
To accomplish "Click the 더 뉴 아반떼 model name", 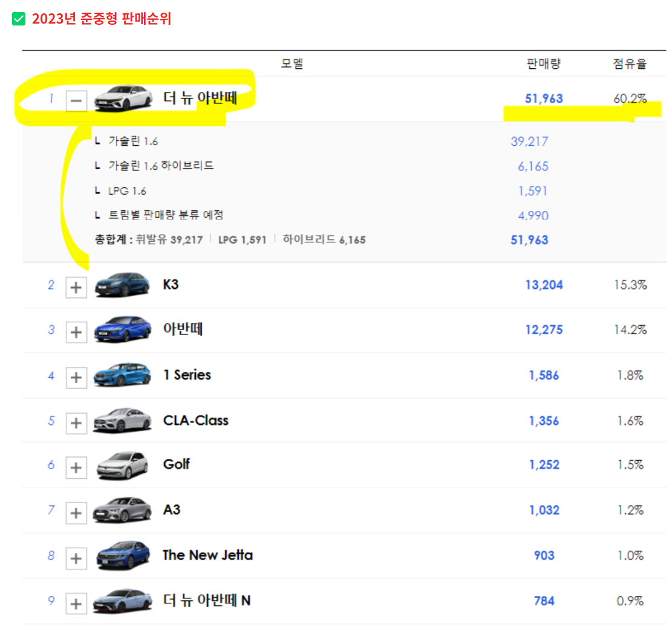I will click(200, 98).
